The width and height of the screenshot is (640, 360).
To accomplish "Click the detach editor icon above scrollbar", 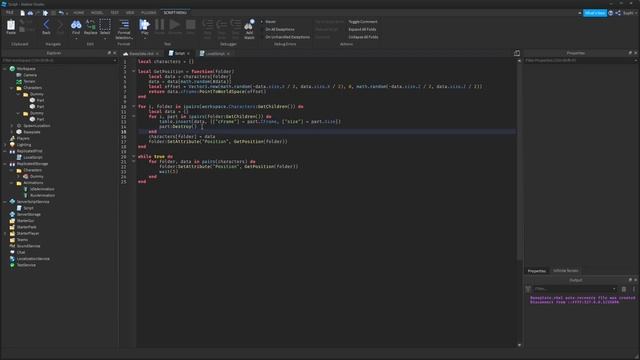I will pyautogui.click(x=517, y=53).
